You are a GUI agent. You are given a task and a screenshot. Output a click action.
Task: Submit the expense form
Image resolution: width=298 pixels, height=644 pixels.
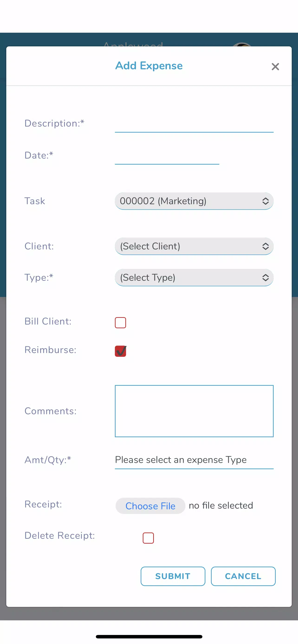coord(173,576)
